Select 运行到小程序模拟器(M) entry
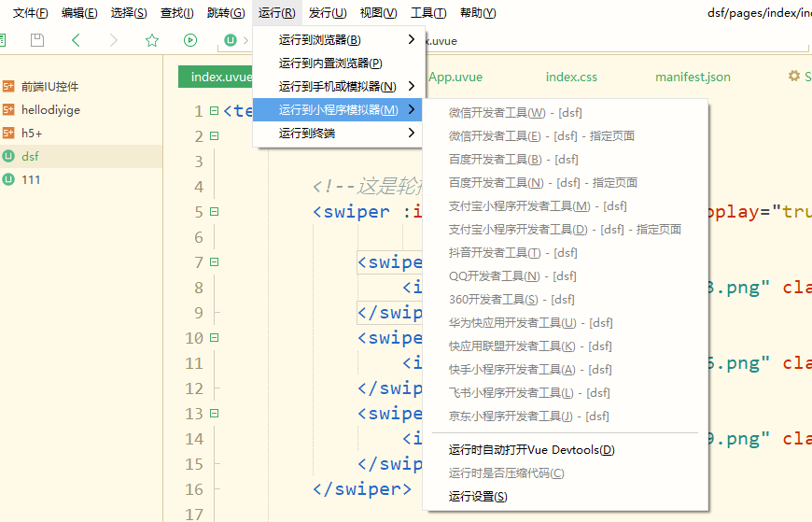 (339, 109)
